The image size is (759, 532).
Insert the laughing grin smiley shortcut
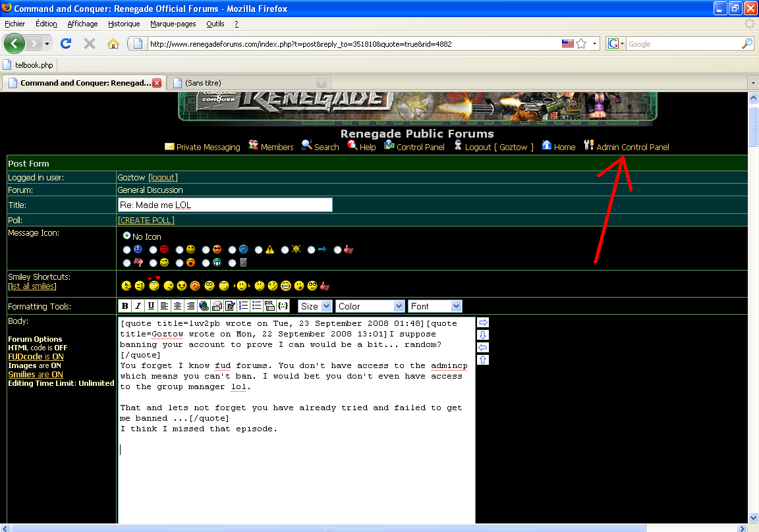tap(285, 286)
